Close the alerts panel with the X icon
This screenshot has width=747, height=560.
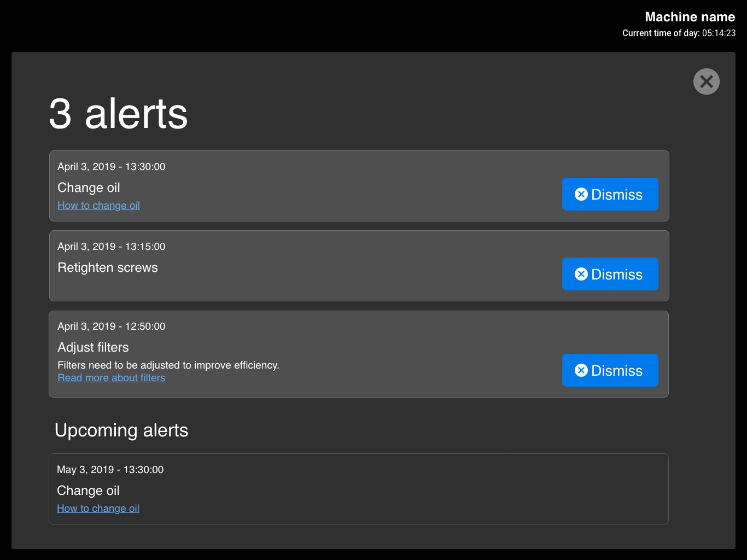pyautogui.click(x=706, y=81)
